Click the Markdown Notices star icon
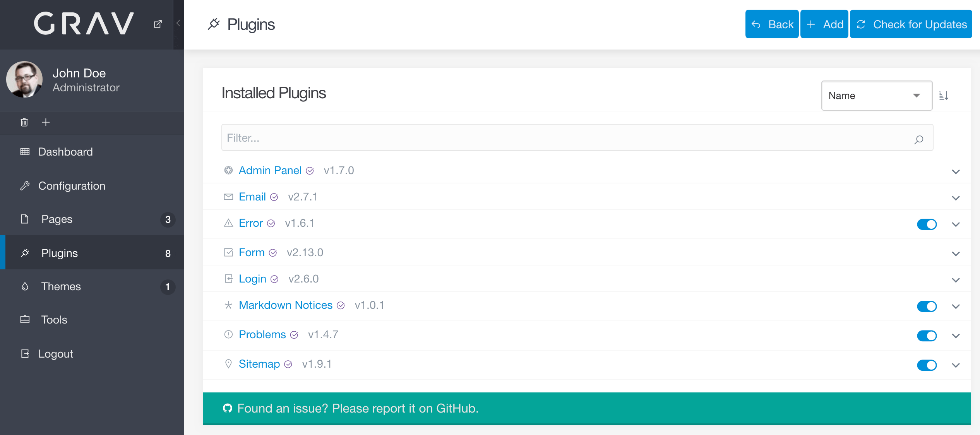The height and width of the screenshot is (435, 980). pos(228,305)
